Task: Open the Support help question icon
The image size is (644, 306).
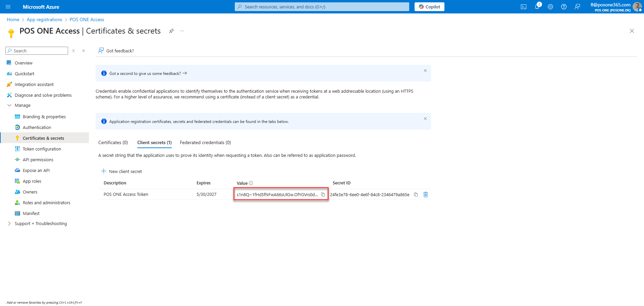Action: [x=564, y=7]
